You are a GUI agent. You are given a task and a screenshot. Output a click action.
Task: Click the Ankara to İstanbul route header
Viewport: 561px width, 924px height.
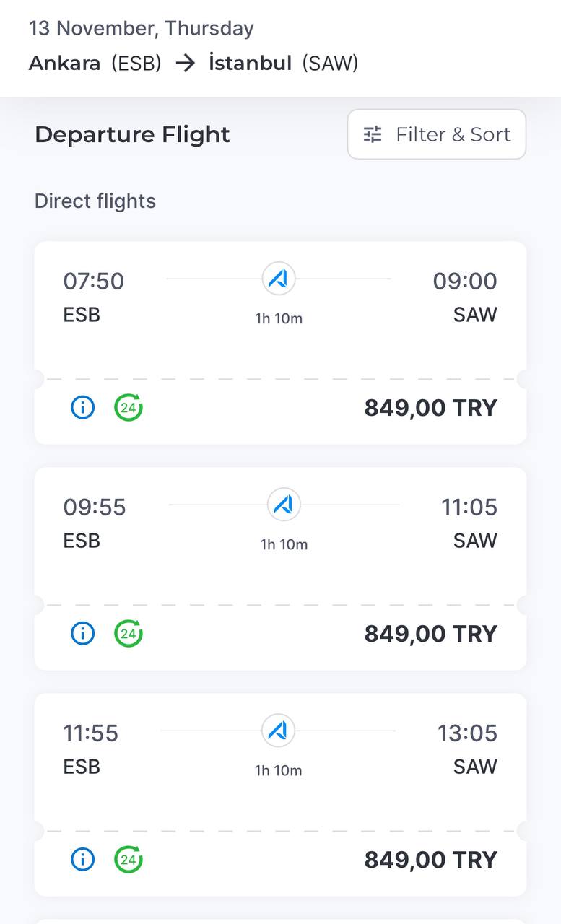coord(193,64)
